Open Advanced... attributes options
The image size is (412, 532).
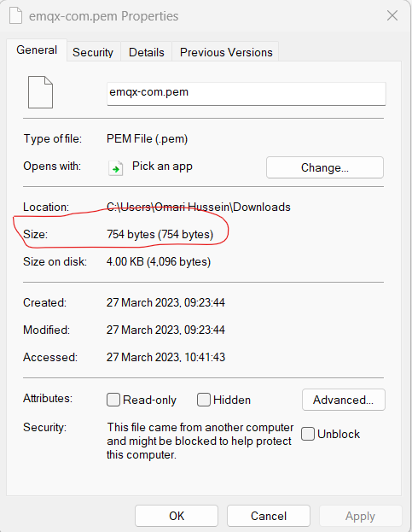[x=343, y=400]
